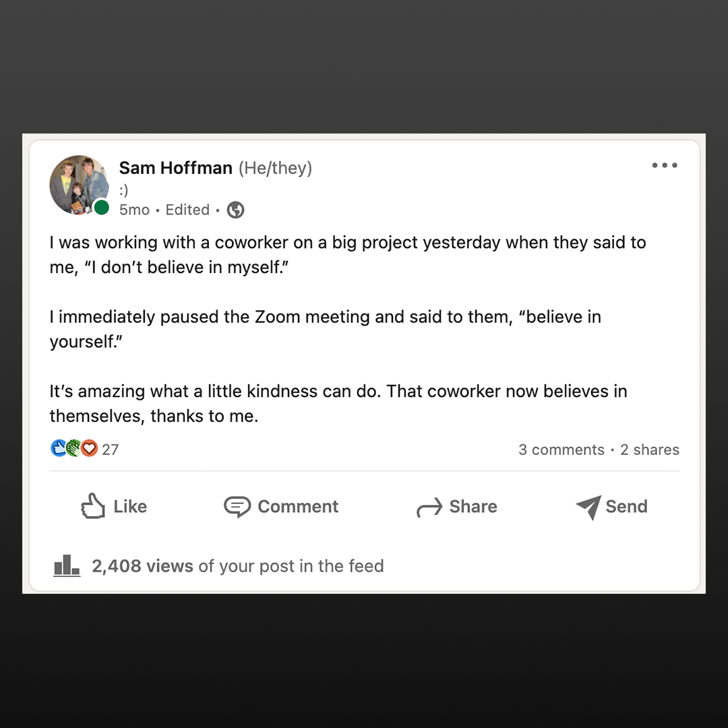728x728 pixels.
Task: Open the 3 comments link
Action: point(561,450)
